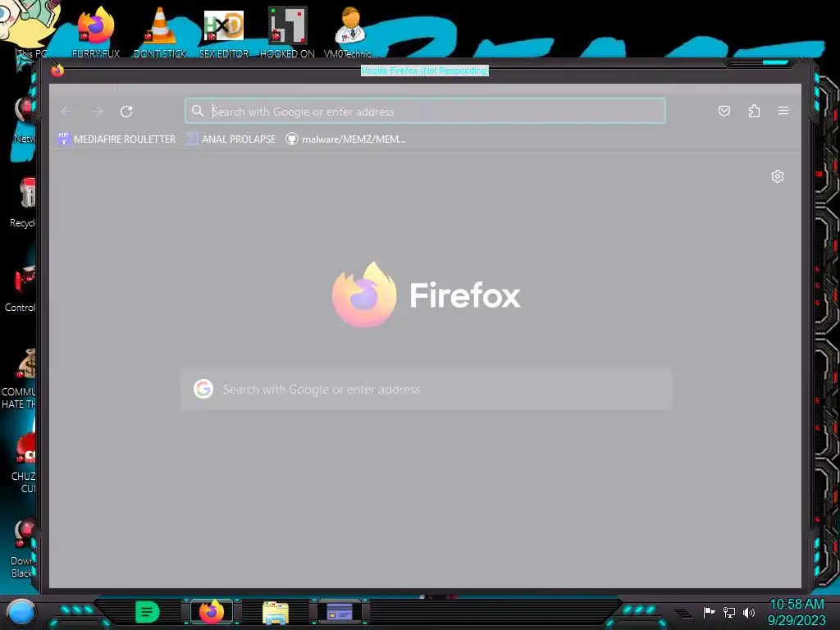Open the Extensions puzzle icon
This screenshot has width=840, height=630.
[754, 111]
